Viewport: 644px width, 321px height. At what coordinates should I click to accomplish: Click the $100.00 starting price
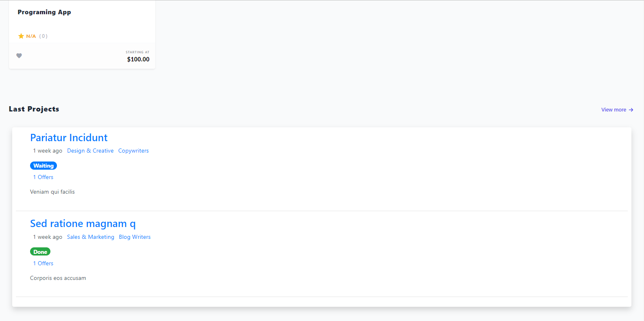(138, 59)
